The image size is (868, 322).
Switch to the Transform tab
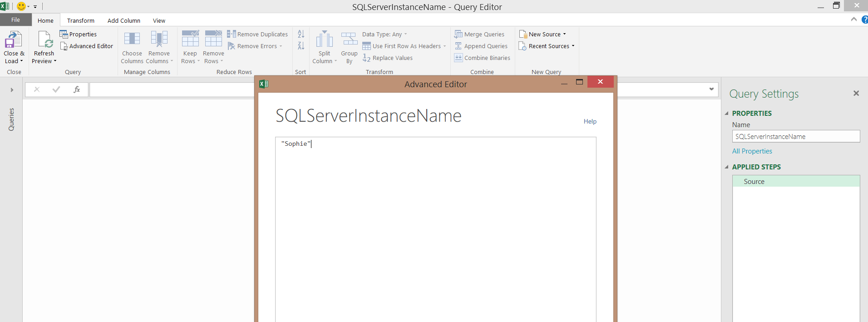point(81,20)
